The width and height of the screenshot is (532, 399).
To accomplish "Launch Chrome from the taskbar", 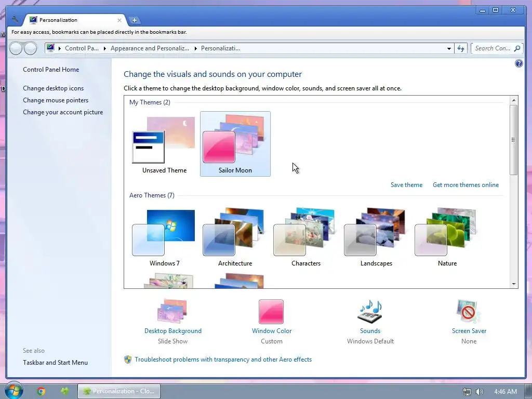I will (x=41, y=391).
